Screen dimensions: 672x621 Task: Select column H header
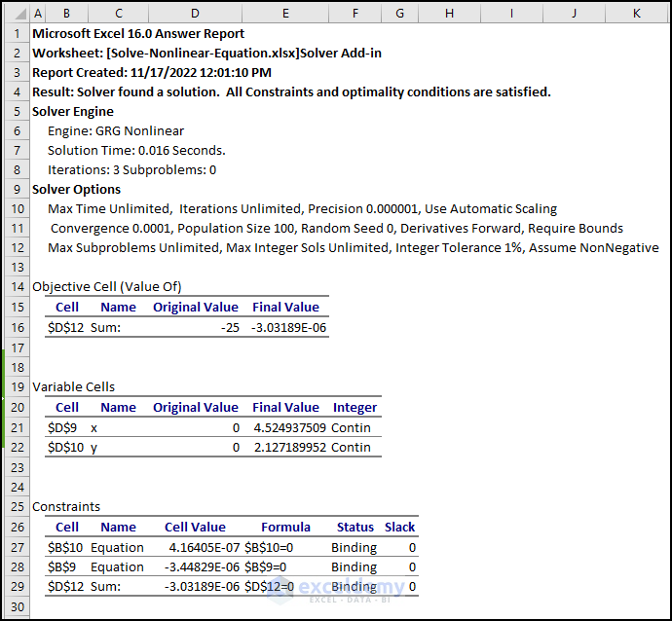point(449,14)
